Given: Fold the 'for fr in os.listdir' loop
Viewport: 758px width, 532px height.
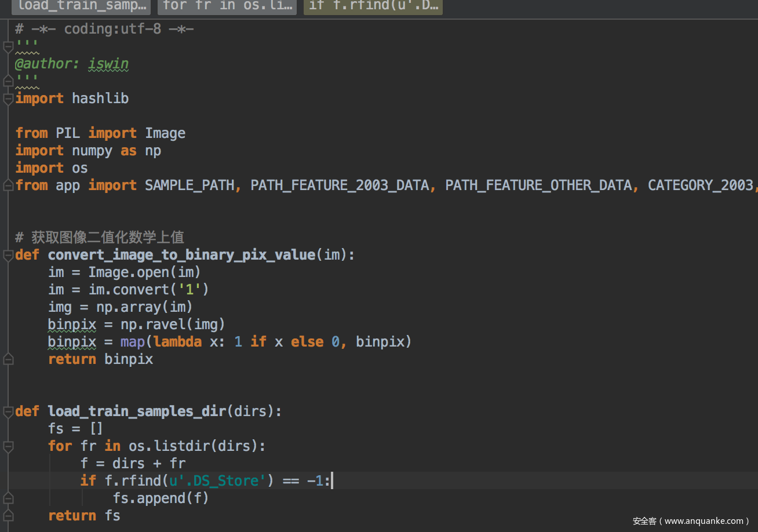Looking at the screenshot, I should click(x=8, y=446).
